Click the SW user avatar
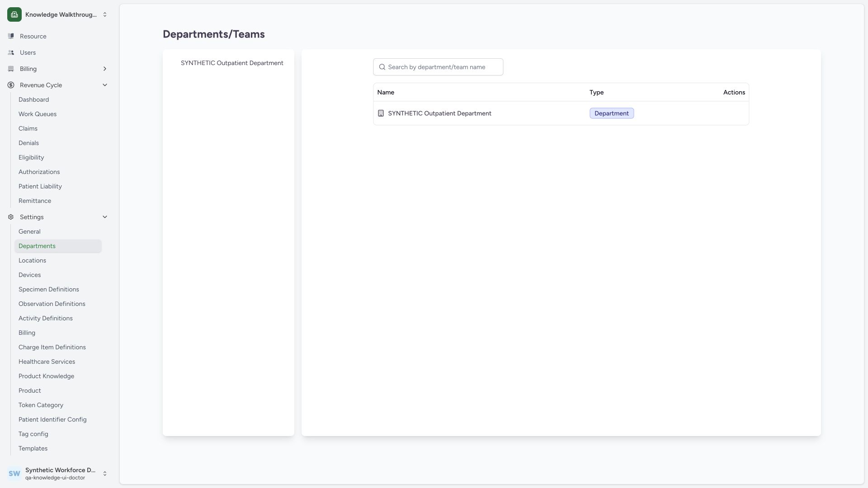This screenshot has width=868, height=488. [14, 474]
